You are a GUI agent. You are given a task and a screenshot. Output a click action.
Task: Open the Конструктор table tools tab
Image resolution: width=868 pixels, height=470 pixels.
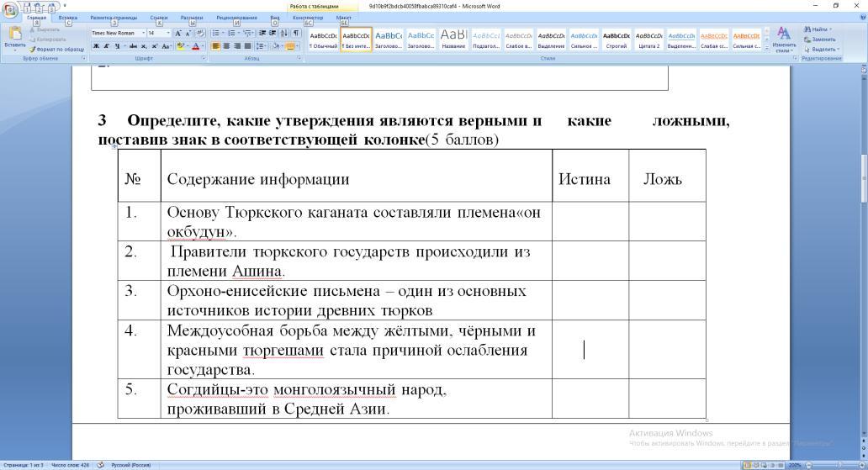coord(308,18)
